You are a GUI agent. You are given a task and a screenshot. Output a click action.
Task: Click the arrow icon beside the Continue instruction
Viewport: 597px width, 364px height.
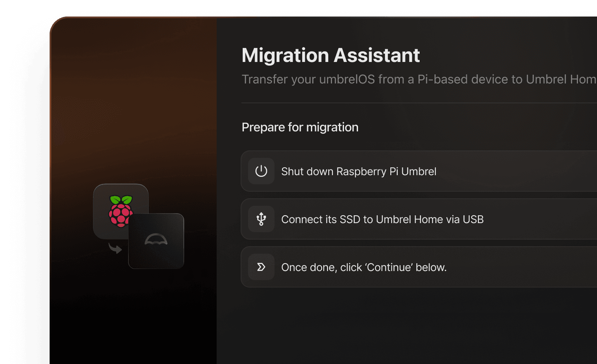click(261, 267)
